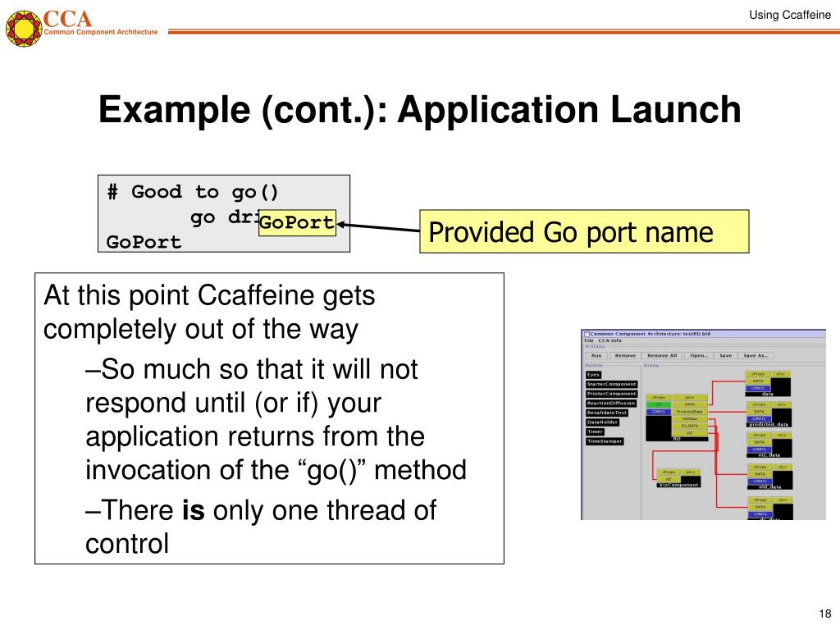
Task: Click the blue CONFIG port on RD
Action: 659,412
